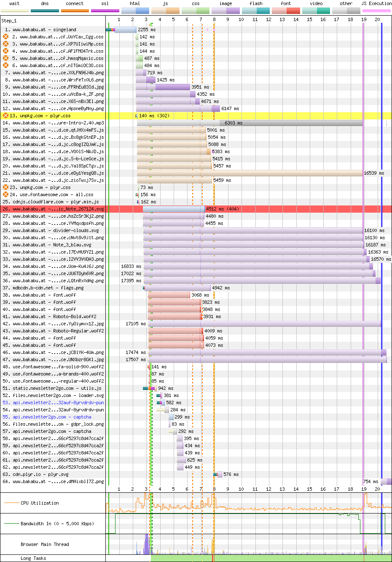Select request 14 Intro-2.40.mp3 row

pos(53,123)
